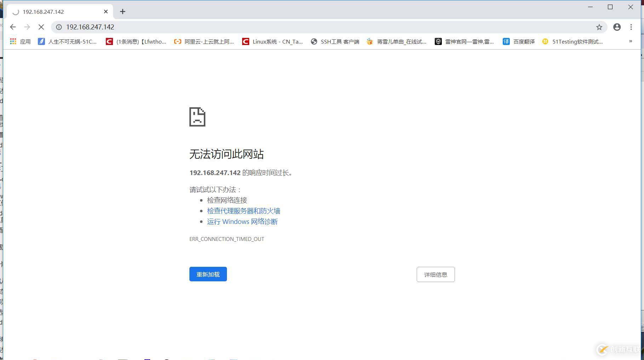Open Chrome's three-dot menu

[x=631, y=27]
